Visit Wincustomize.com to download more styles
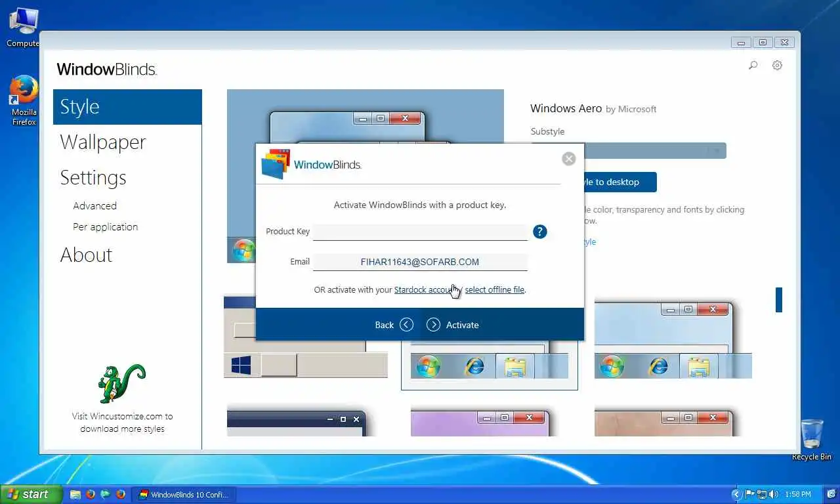The height and width of the screenshot is (504, 840). click(x=122, y=422)
